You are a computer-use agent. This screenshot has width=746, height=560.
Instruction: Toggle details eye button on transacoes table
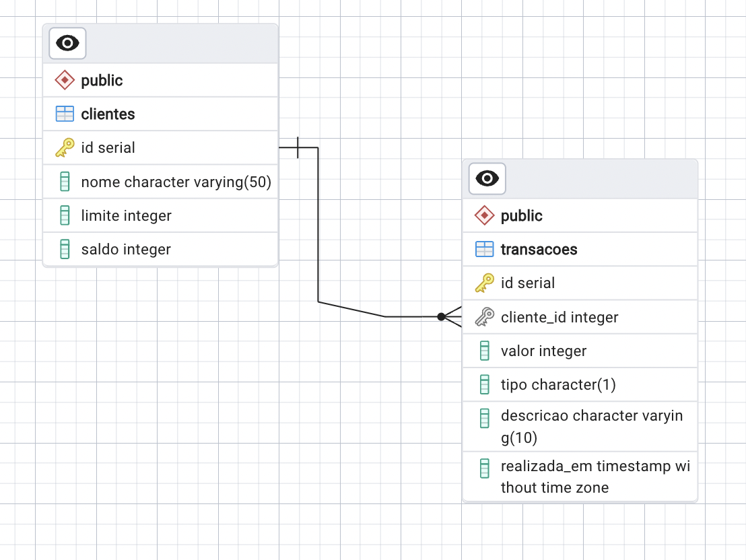click(487, 179)
